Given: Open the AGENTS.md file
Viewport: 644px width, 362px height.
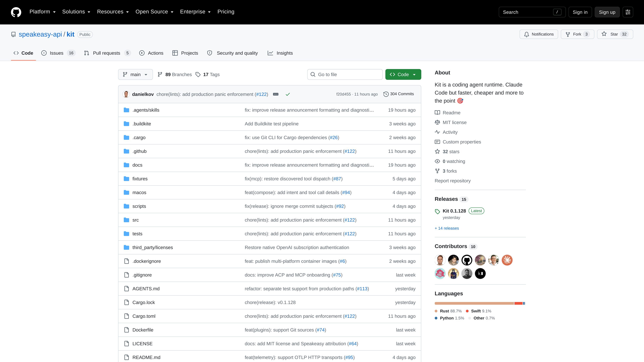Looking at the screenshot, I should click(146, 289).
